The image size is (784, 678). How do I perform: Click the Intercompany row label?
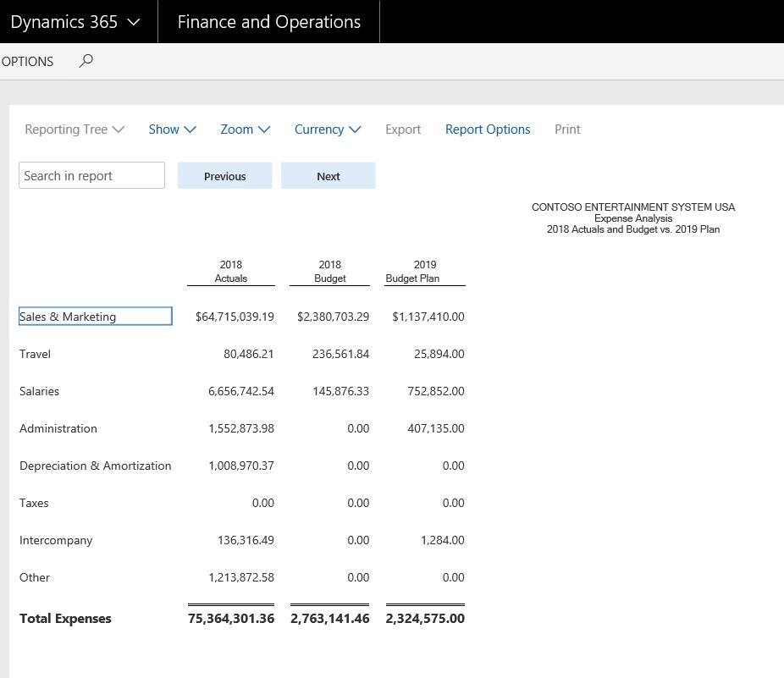pos(56,540)
